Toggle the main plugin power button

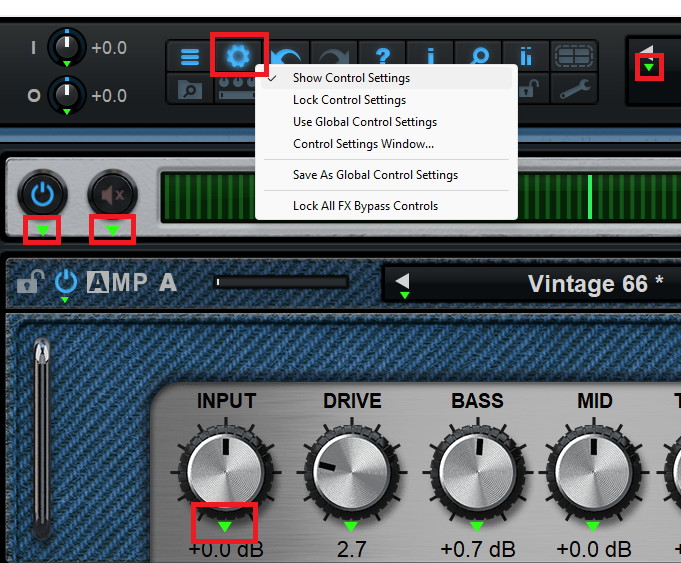pos(42,194)
